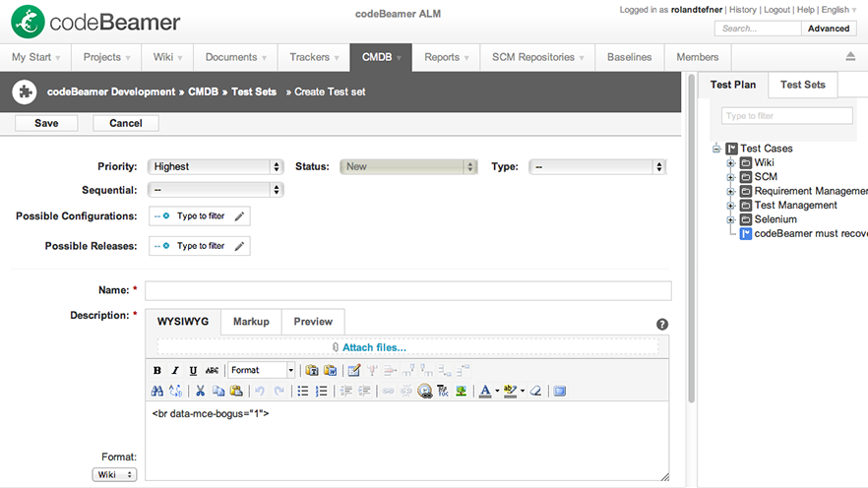Toggle fullscreen editor mode
Screen dimensions: 868x488
(560, 392)
